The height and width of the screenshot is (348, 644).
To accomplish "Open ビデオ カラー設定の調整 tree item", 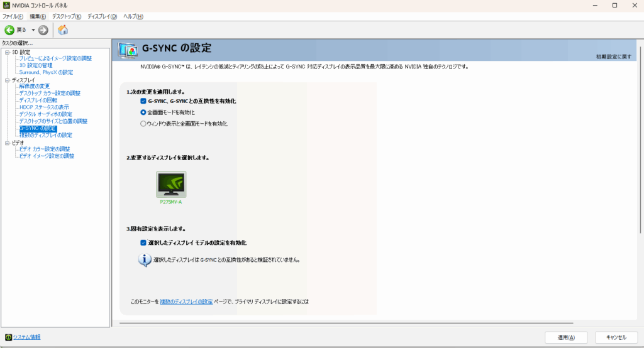I will point(45,149).
